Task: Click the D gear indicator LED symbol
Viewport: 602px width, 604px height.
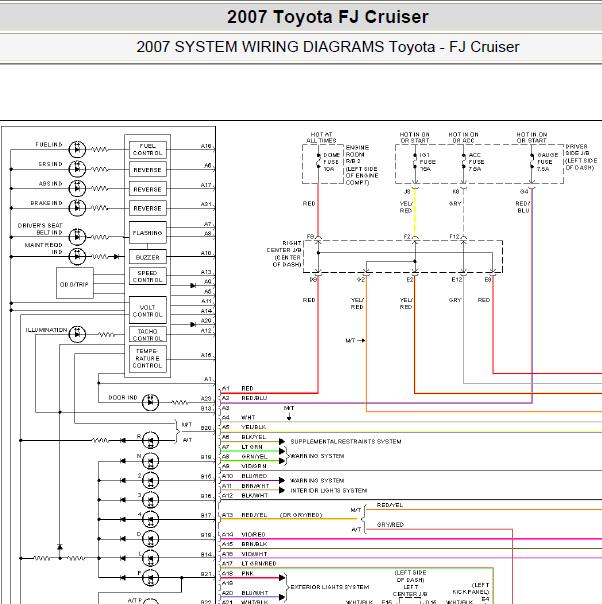Action: click(x=150, y=539)
